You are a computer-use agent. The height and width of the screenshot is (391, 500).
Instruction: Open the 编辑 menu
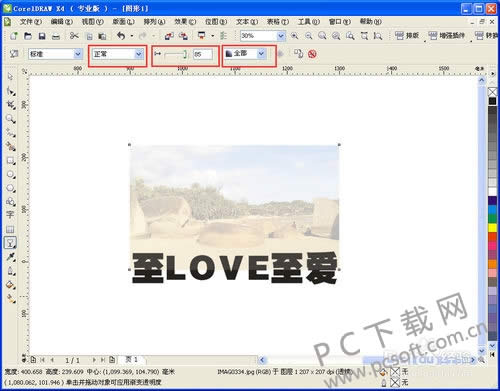(x=61, y=22)
